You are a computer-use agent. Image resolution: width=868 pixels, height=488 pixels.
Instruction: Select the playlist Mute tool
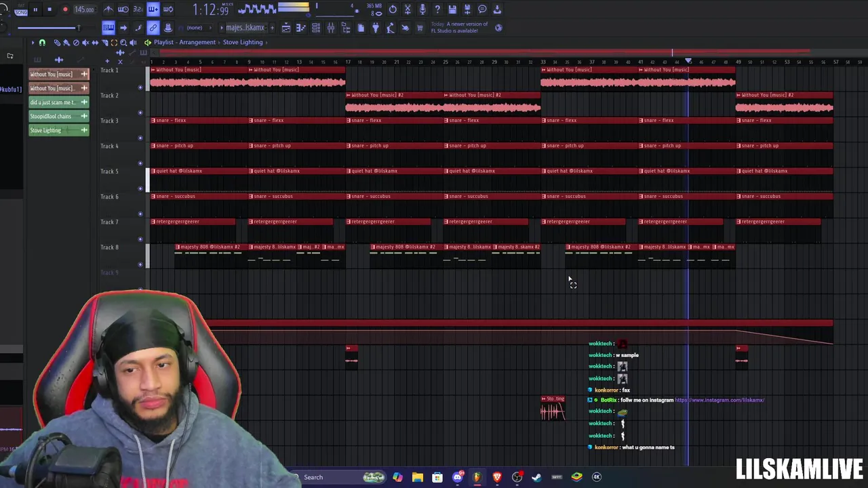[x=85, y=42]
